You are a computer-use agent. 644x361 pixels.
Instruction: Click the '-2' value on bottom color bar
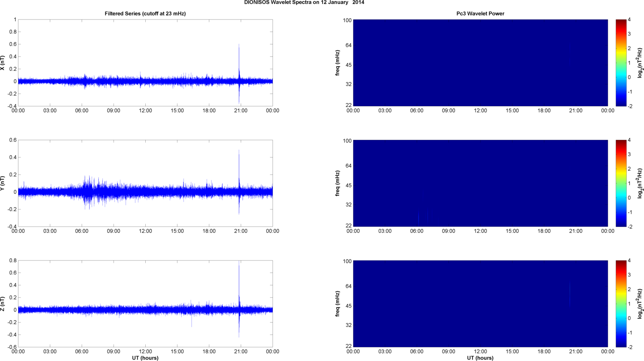coord(629,347)
